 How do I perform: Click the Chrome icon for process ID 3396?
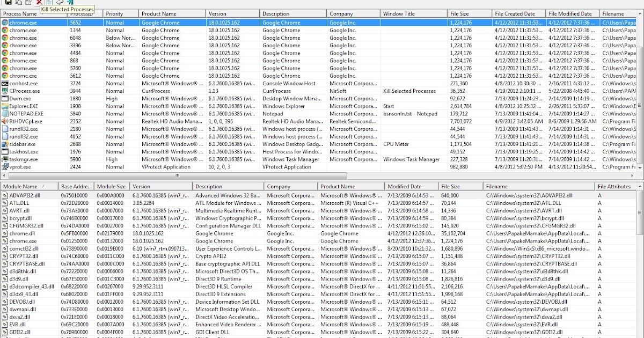[5, 46]
